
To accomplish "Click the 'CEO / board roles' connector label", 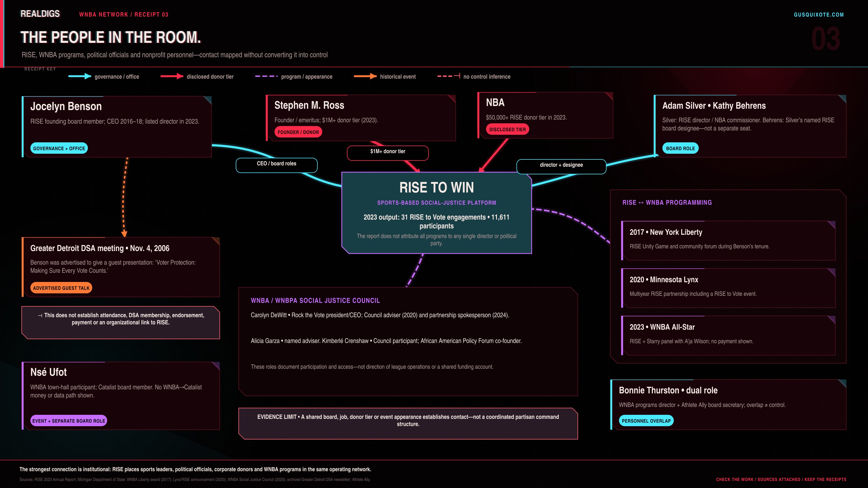I will pyautogui.click(x=277, y=165).
